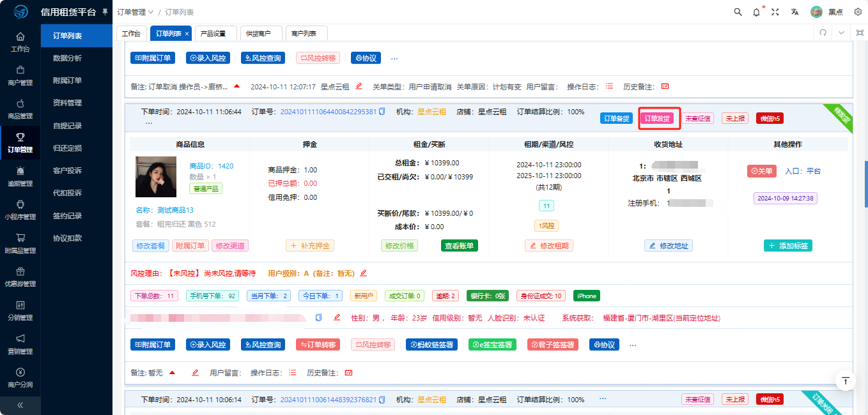Open 操作日志 list icon in the 订单取消 remark row
This screenshot has height=415, width=868.
(x=610, y=86)
